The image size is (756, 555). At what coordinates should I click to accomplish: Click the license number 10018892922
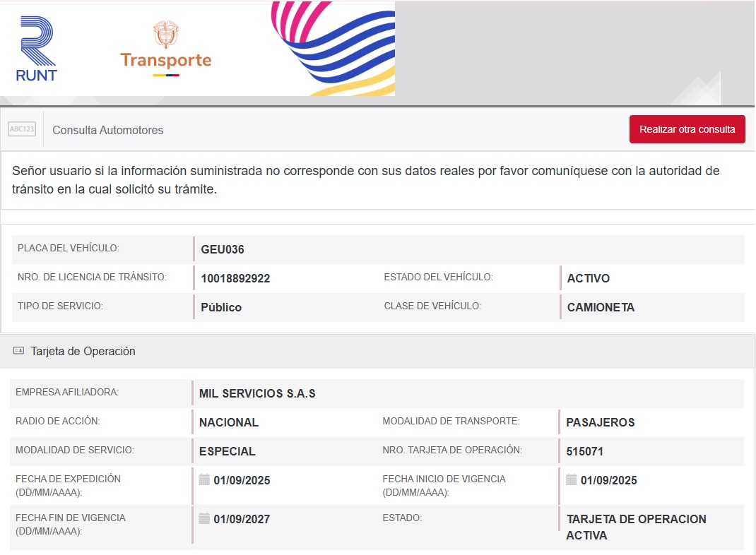(x=235, y=278)
